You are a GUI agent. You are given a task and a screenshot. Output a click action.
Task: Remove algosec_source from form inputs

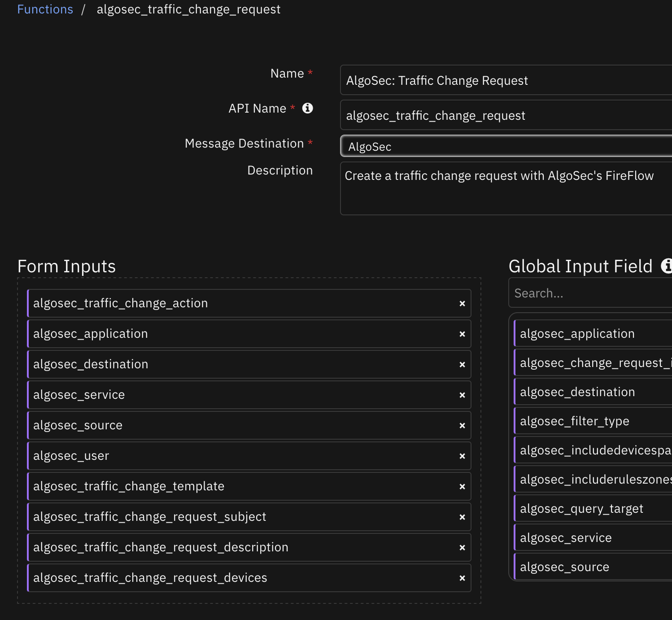click(x=462, y=426)
